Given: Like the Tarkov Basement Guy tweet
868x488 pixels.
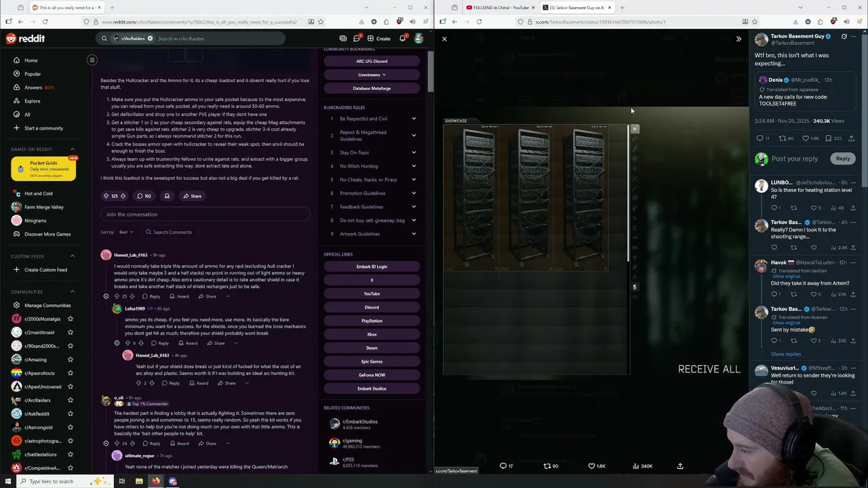Looking at the screenshot, I should (805, 138).
